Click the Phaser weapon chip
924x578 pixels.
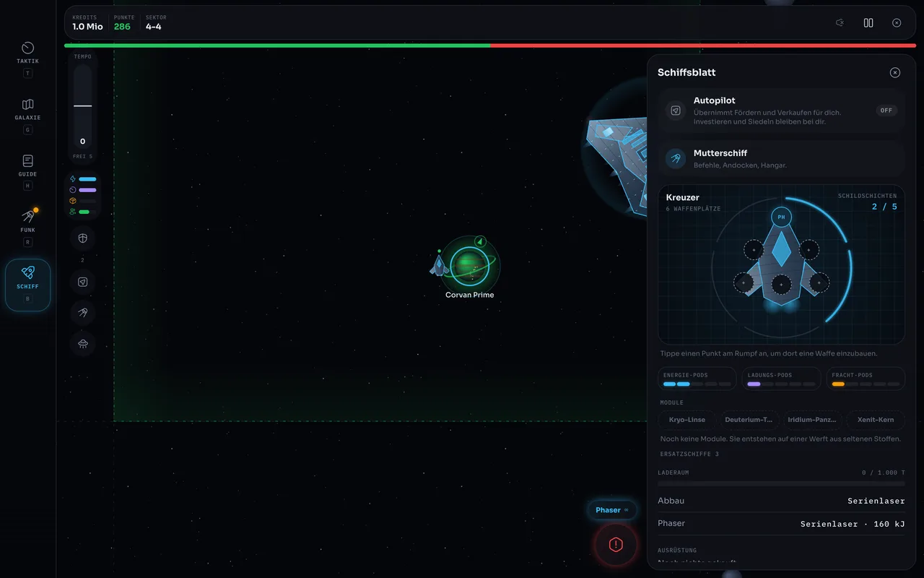click(611, 510)
